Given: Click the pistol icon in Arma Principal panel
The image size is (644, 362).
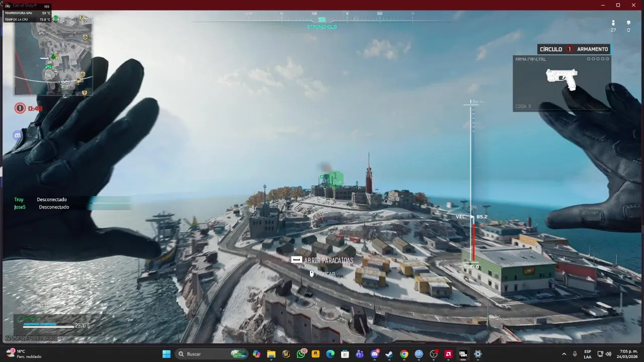Looking at the screenshot, I should coord(561,79).
